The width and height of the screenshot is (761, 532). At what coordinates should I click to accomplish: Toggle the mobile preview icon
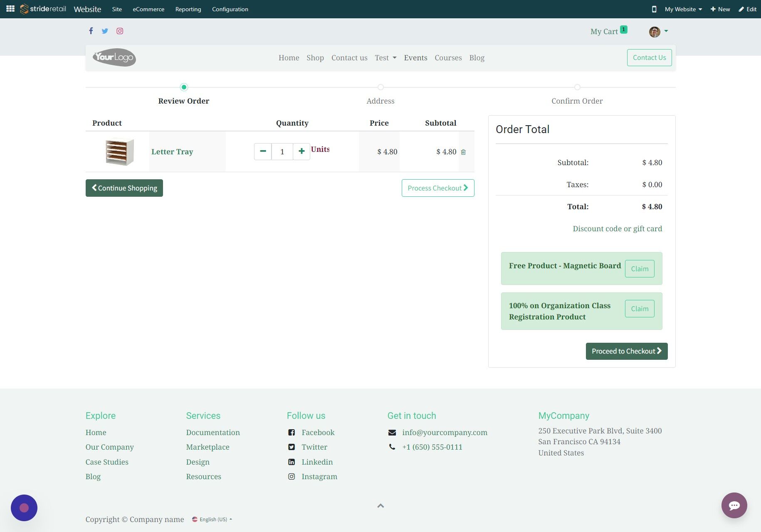654,9
